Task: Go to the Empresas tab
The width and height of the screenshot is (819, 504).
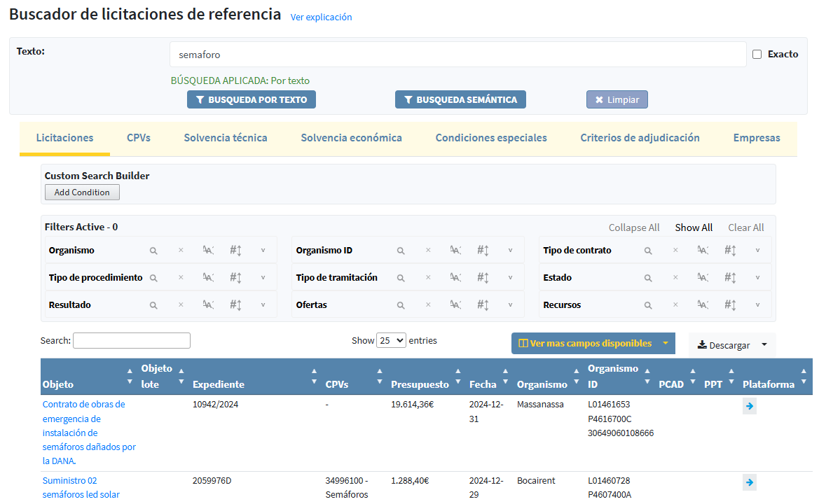Action: (757, 138)
